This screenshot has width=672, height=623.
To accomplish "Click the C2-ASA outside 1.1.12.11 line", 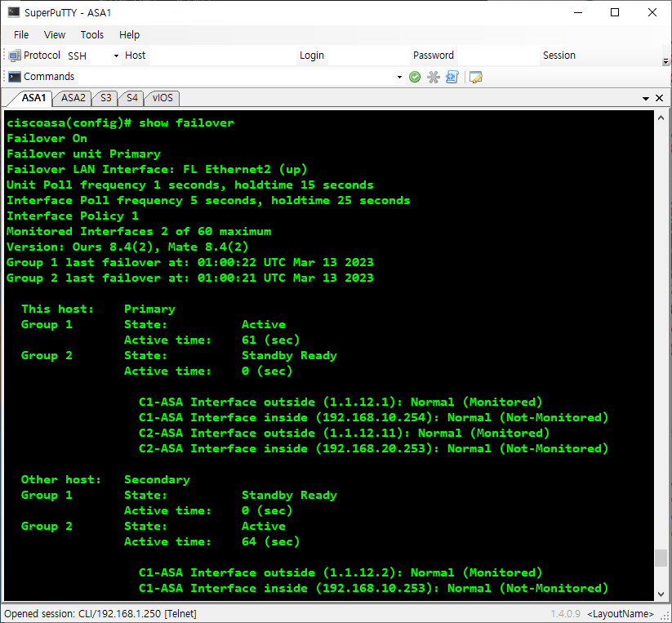I will 344,433.
